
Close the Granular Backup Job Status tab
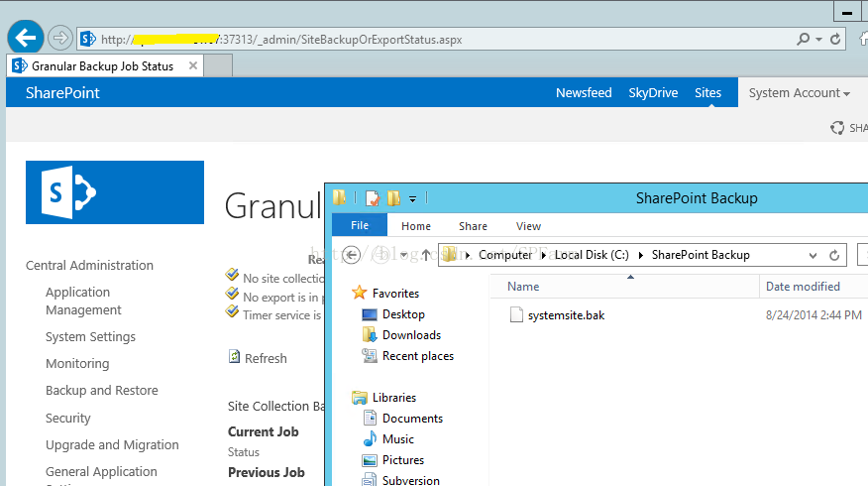point(192,65)
